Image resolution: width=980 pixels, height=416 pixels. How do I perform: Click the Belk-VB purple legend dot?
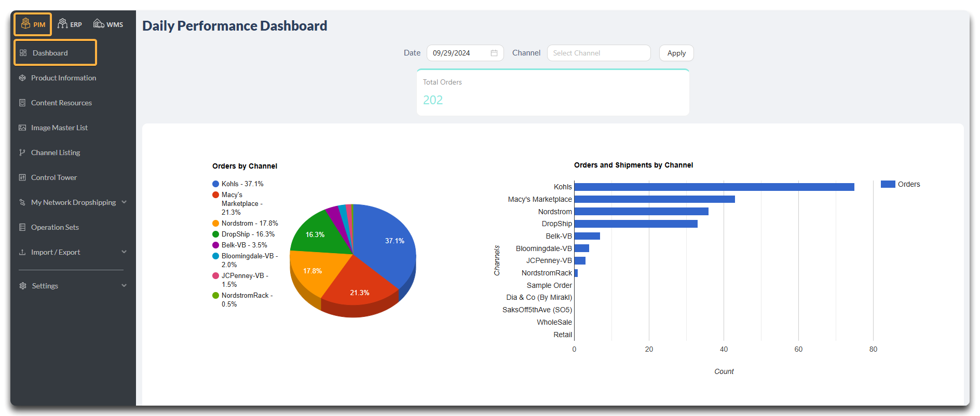pos(215,245)
